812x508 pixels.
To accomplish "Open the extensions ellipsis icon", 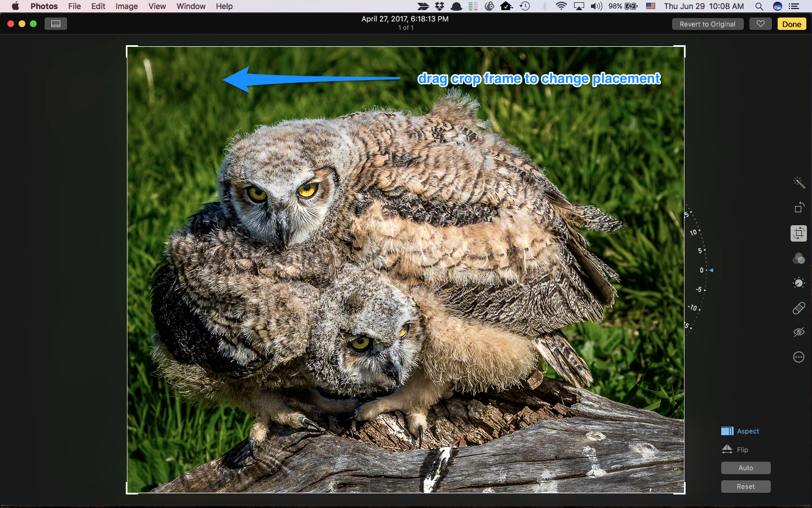I will pos(798,357).
